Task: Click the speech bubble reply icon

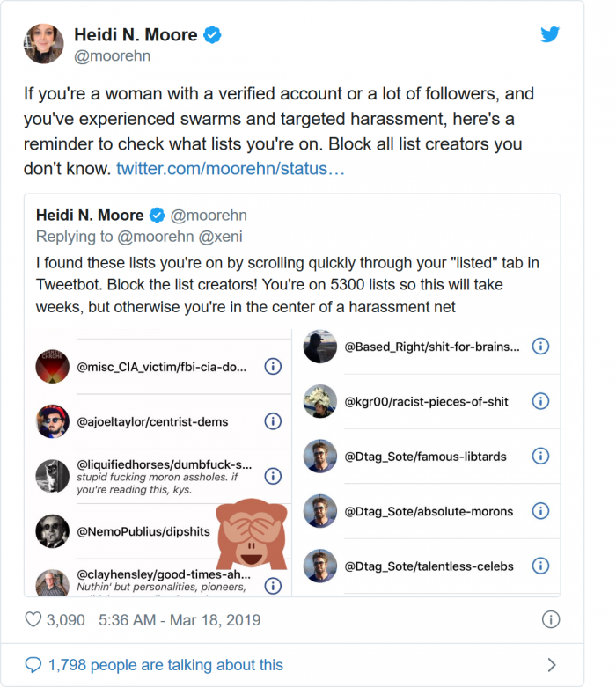Action: click(33, 665)
